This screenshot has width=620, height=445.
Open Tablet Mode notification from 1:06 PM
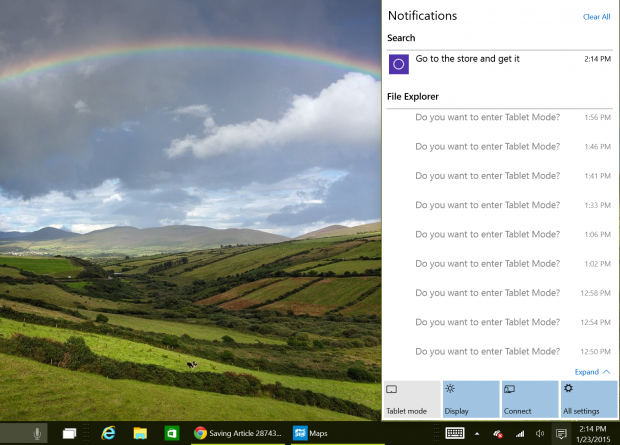pos(500,234)
